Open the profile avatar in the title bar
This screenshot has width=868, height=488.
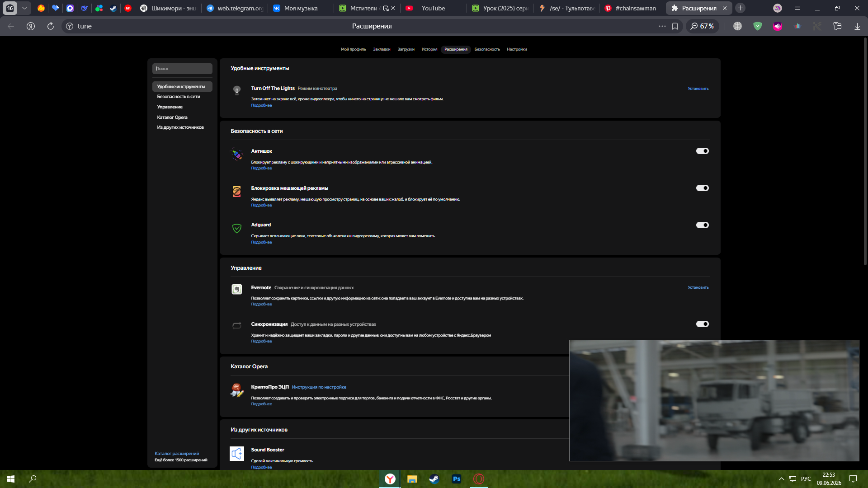tap(778, 8)
